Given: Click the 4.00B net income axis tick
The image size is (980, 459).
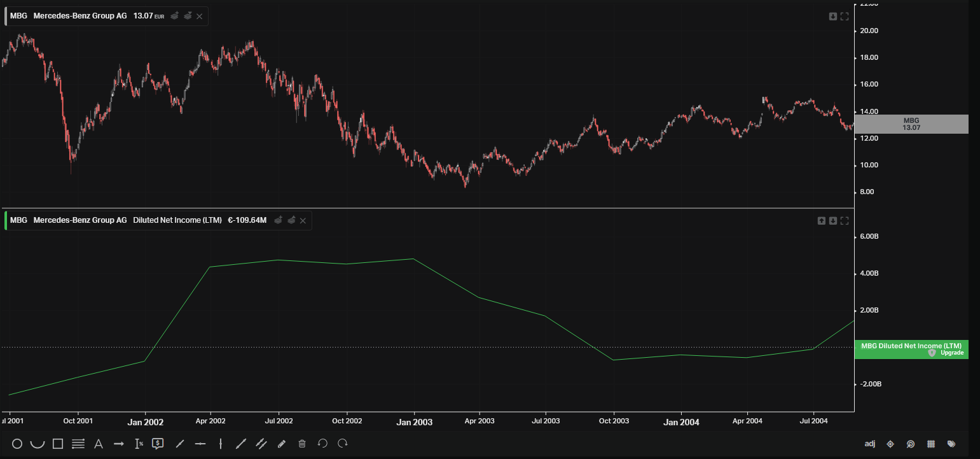Looking at the screenshot, I should [x=869, y=274].
